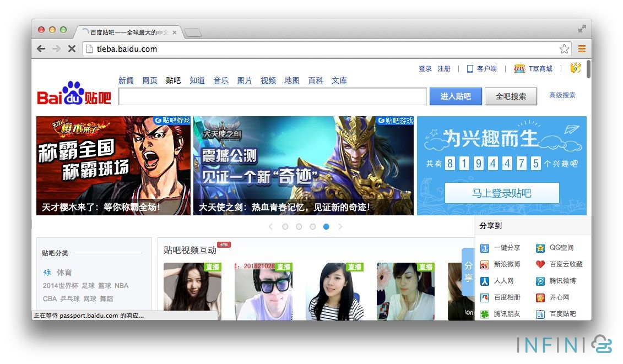Open the Chrome hamburger menu
This screenshot has width=623, height=364.
pyautogui.click(x=582, y=49)
